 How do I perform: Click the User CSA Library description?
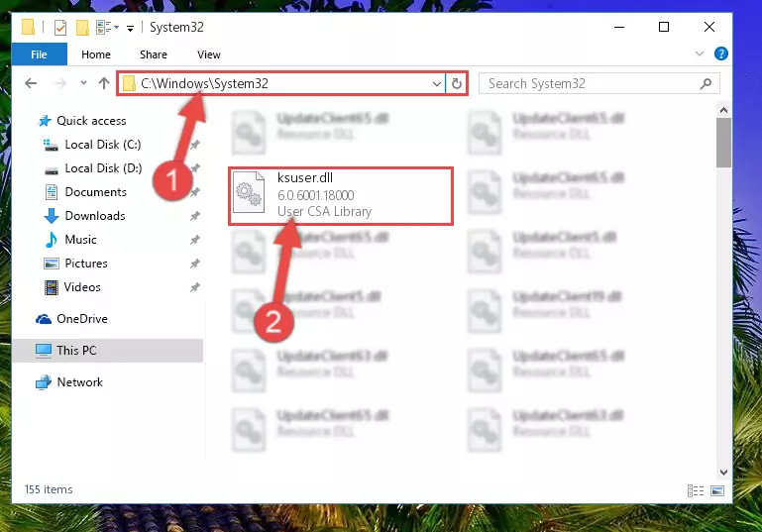(325, 211)
